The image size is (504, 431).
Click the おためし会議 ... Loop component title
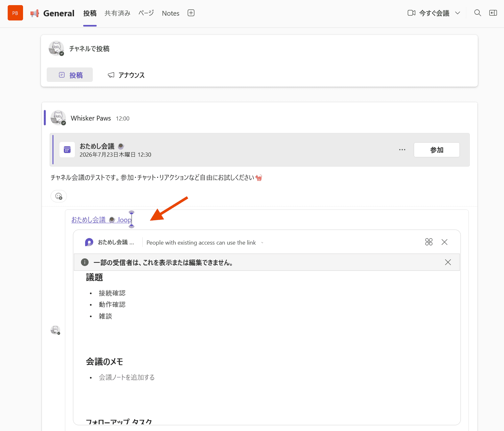pos(116,242)
